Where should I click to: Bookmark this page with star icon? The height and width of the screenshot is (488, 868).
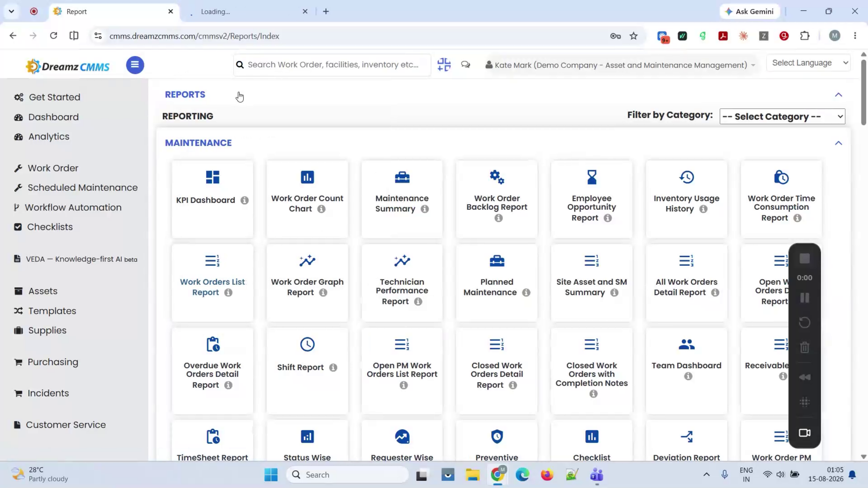(x=633, y=36)
